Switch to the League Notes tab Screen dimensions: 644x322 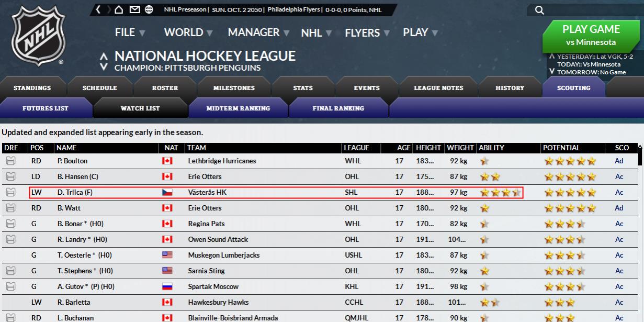pos(438,87)
